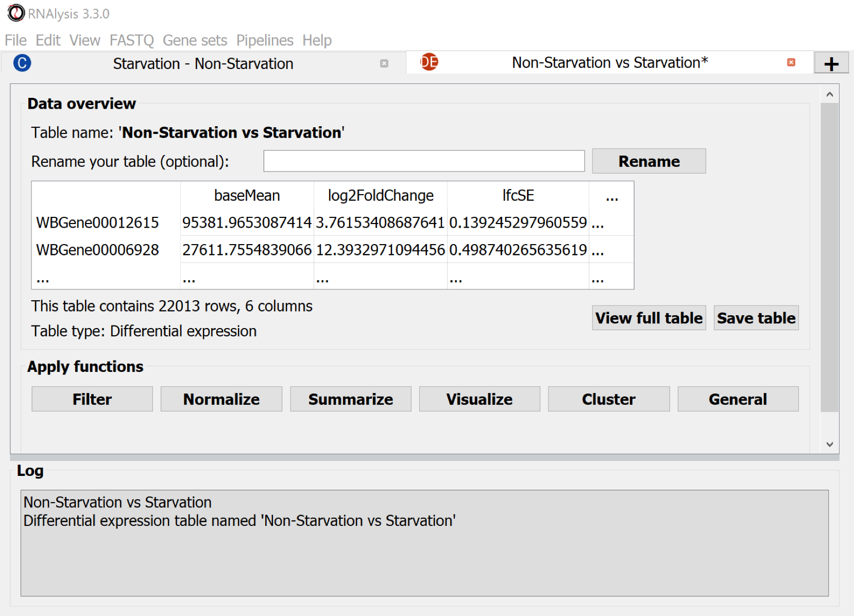Click the blue C count-table tab icon
This screenshot has height=616, width=854.
coord(22,63)
